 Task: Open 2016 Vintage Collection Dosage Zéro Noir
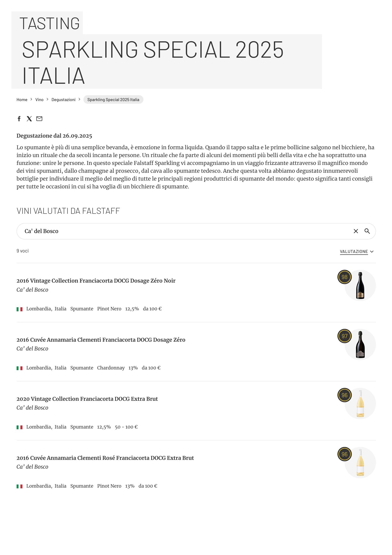point(96,281)
